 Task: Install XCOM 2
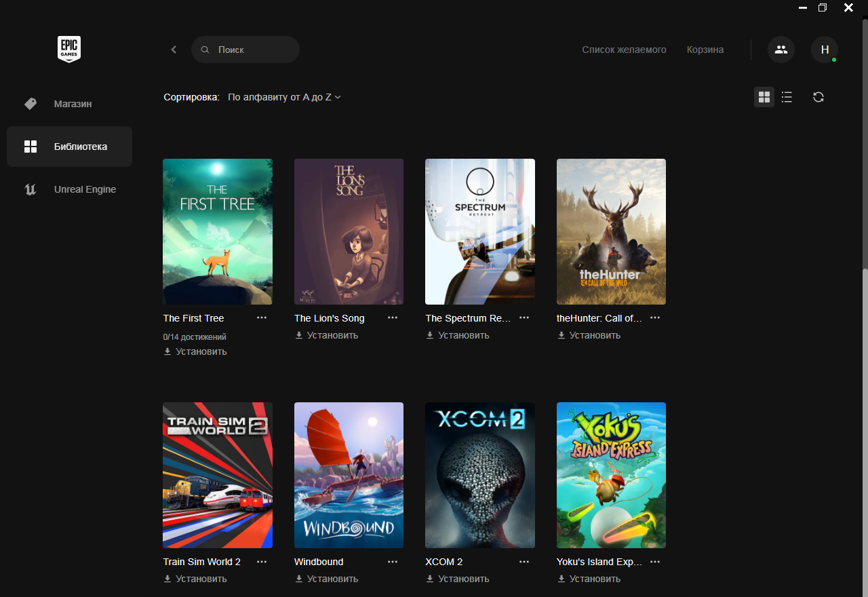point(458,579)
